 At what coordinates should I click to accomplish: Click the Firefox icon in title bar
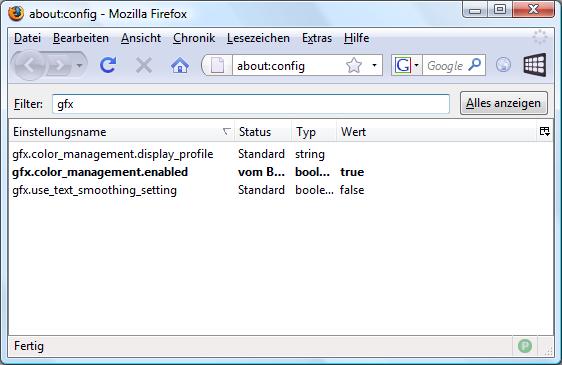tap(16, 14)
